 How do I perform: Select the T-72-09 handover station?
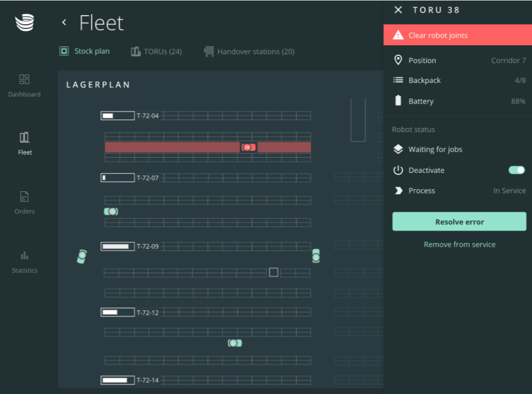(x=117, y=246)
